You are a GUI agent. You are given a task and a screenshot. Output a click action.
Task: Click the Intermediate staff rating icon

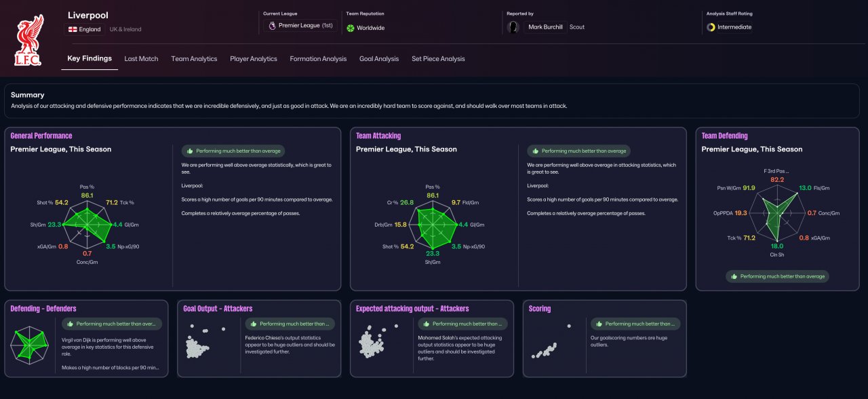[711, 27]
